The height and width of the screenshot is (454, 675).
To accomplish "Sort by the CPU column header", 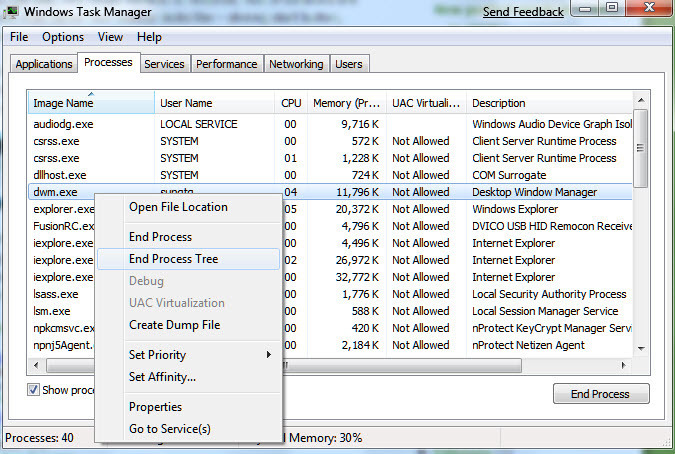I will [291, 103].
